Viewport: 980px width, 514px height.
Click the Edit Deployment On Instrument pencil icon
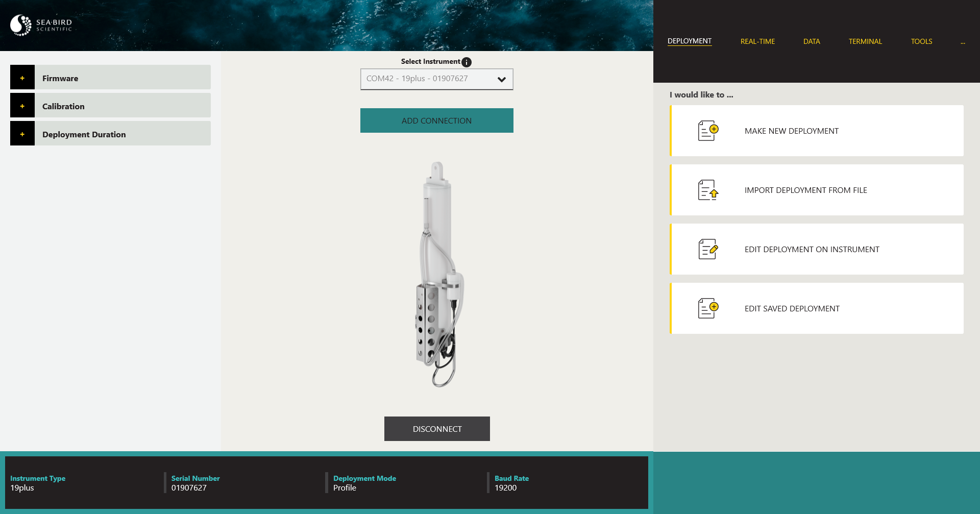click(x=707, y=249)
